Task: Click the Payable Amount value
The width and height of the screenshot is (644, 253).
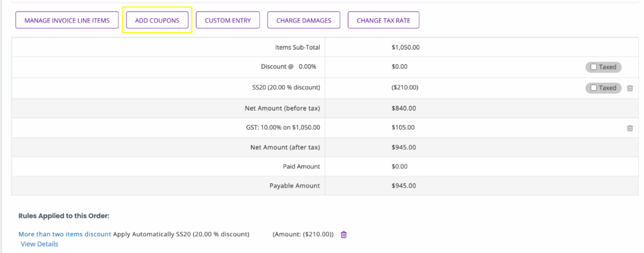Action: click(404, 186)
